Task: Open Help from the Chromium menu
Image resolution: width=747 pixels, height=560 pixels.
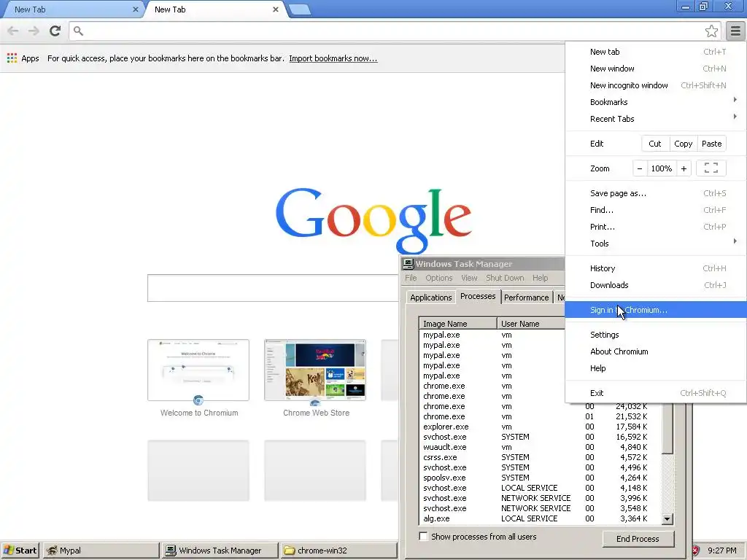Action: pos(656,368)
